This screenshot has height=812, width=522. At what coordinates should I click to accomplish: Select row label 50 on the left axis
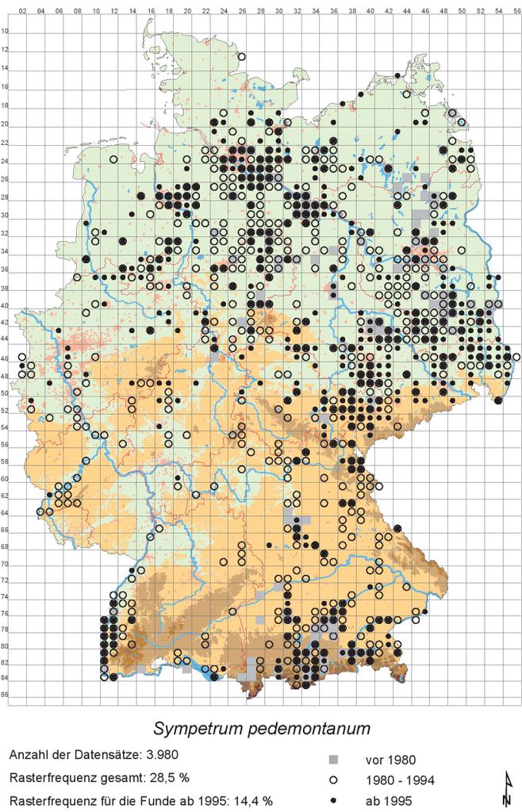(x=6, y=393)
